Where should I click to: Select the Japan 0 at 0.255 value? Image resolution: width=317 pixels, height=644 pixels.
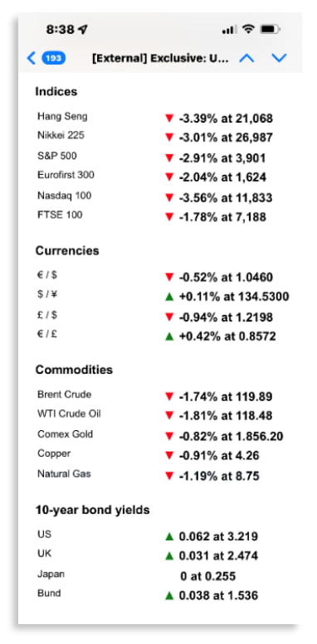click(x=208, y=576)
